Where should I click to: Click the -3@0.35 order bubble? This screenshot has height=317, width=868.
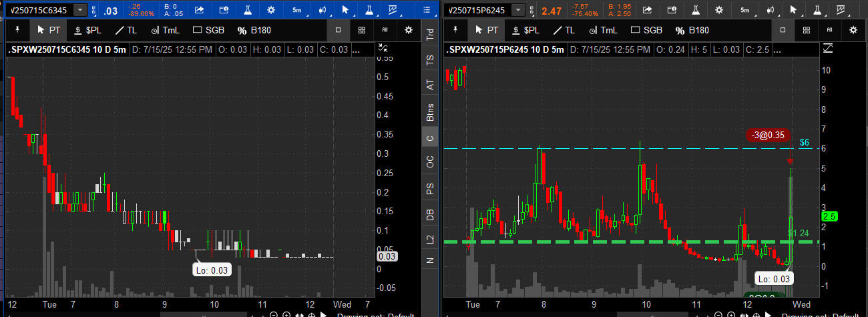768,135
